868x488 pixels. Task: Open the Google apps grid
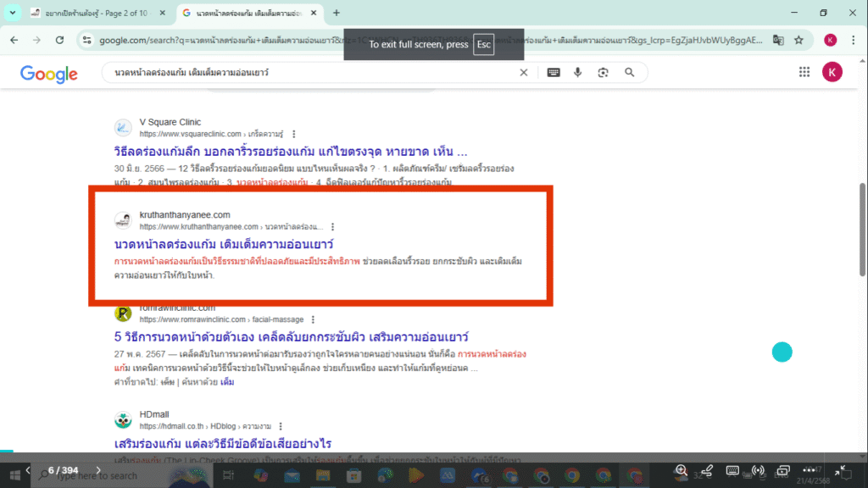[804, 72]
